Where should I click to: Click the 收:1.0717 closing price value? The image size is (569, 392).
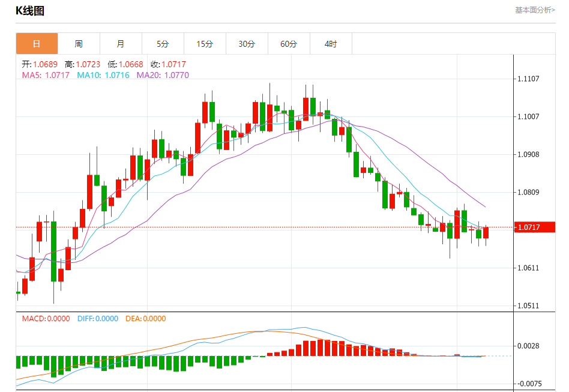pos(168,65)
